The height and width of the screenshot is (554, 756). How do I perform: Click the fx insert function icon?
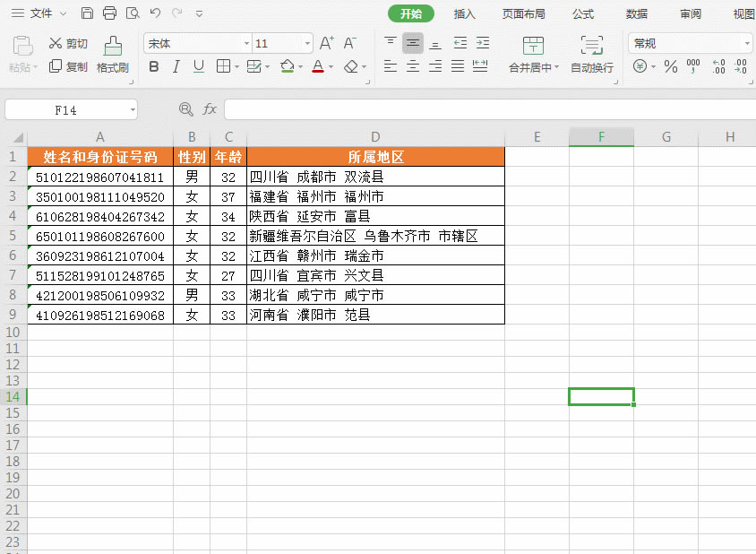pos(210,109)
